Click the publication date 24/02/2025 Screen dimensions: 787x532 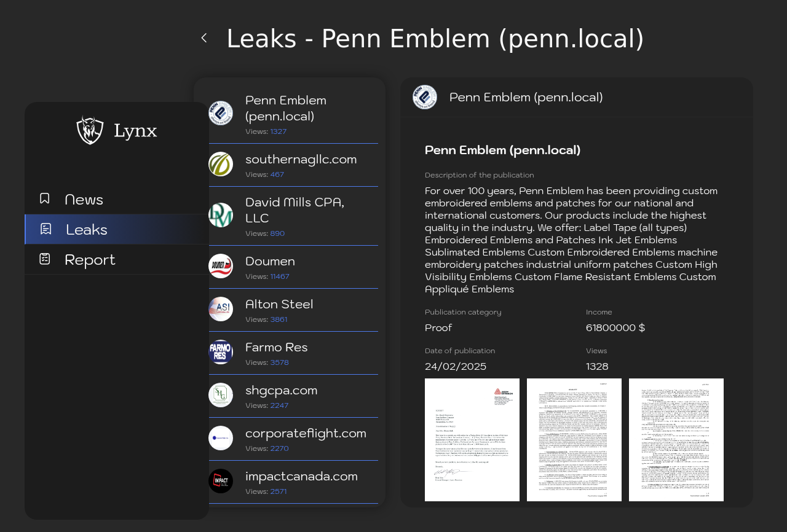[x=456, y=366]
